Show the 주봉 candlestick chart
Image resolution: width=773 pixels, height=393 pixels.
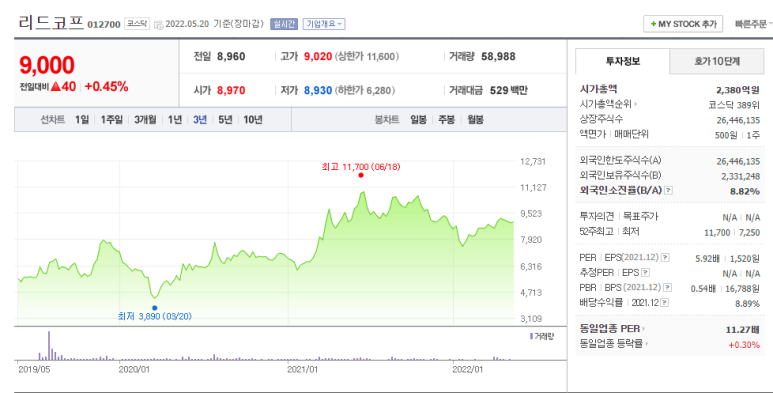click(x=447, y=119)
